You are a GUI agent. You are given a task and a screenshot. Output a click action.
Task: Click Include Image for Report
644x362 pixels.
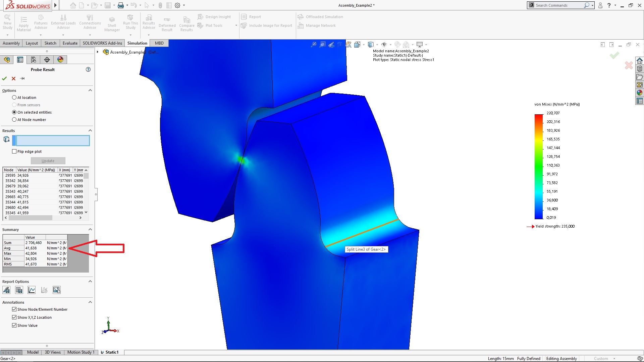(x=267, y=25)
